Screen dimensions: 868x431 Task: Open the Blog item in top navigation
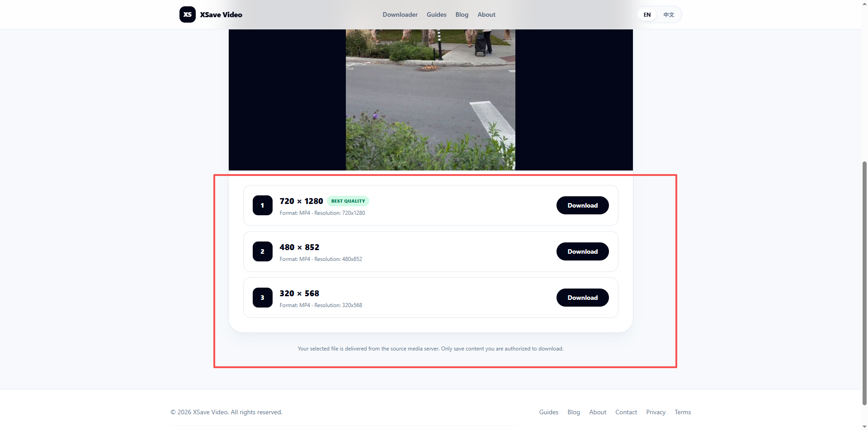click(462, 14)
